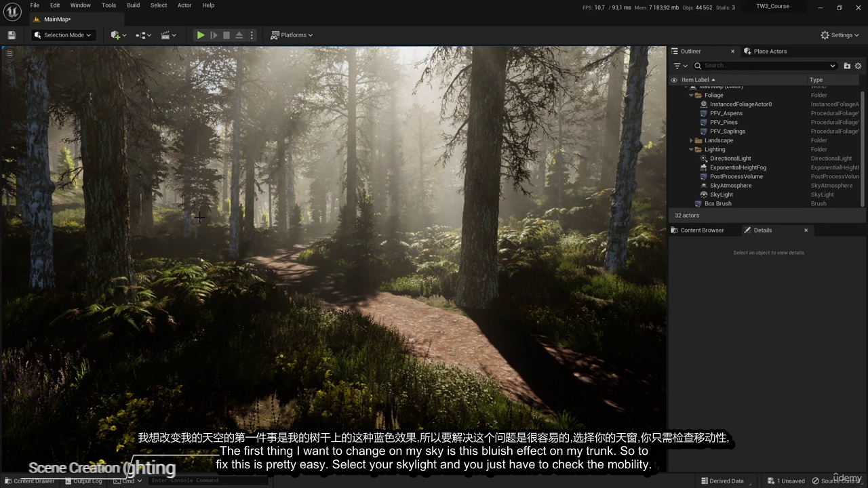
Task: Open the quick add actor menu
Action: click(119, 35)
